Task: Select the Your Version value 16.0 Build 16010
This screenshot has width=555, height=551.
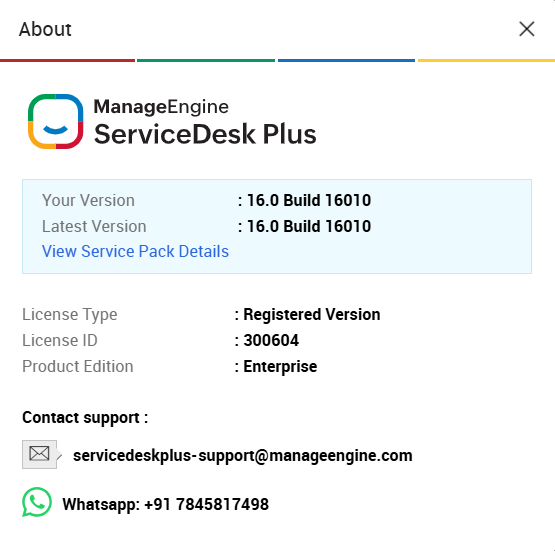Action: pyautogui.click(x=309, y=200)
